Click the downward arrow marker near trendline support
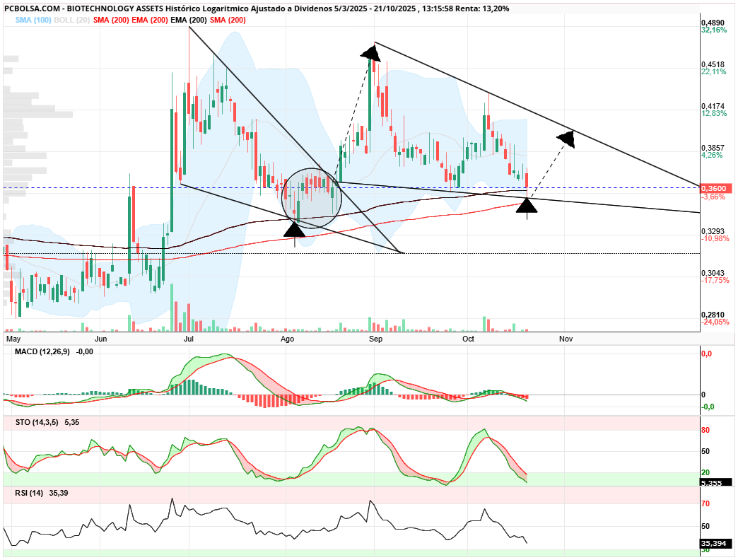This screenshot has height=560, width=738. pyautogui.click(x=527, y=206)
